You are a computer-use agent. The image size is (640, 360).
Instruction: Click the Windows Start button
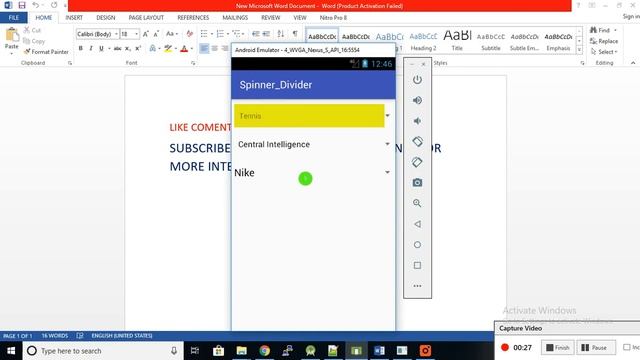pyautogui.click(x=11, y=351)
